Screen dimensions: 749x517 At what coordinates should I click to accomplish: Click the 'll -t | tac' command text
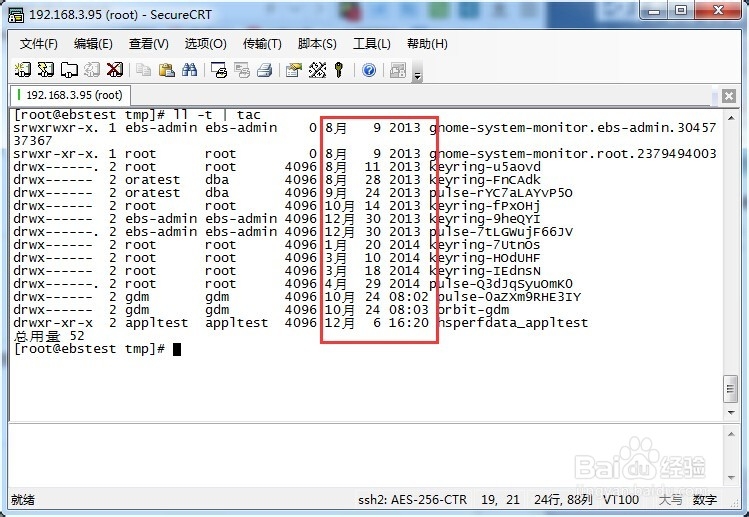pos(217,115)
